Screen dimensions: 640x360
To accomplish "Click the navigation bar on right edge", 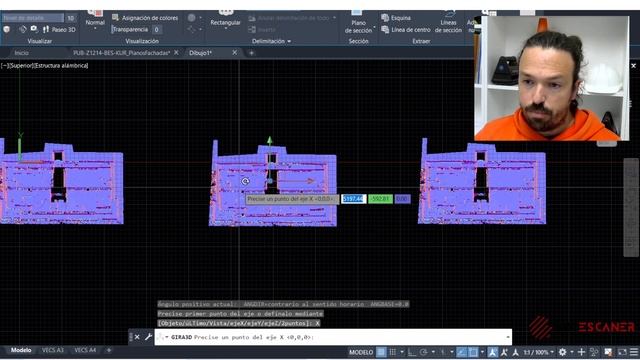I will click(x=631, y=207).
